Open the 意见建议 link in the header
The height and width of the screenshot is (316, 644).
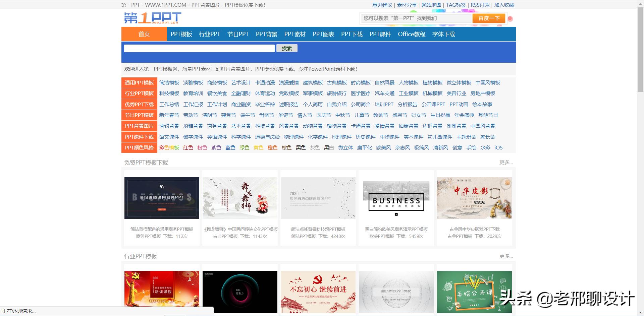coord(382,5)
